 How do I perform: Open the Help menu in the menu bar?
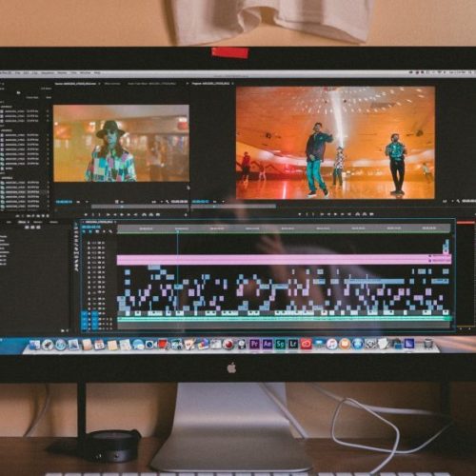97,72
